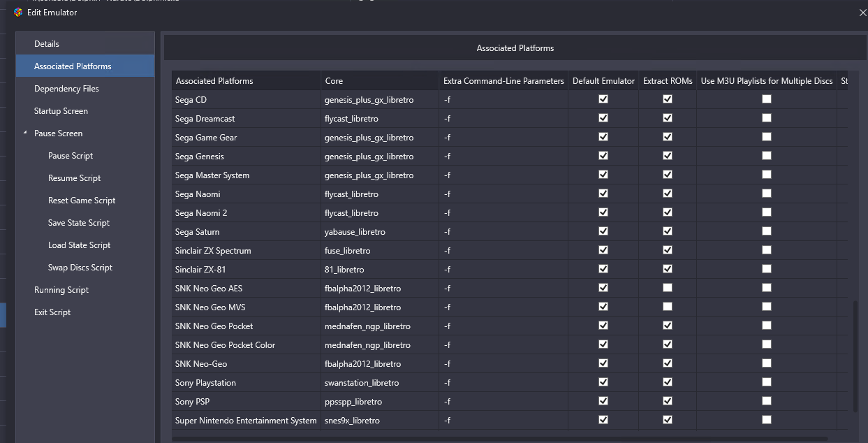
Task: Click the -f parameter for Sega Naomi
Action: 503,194
